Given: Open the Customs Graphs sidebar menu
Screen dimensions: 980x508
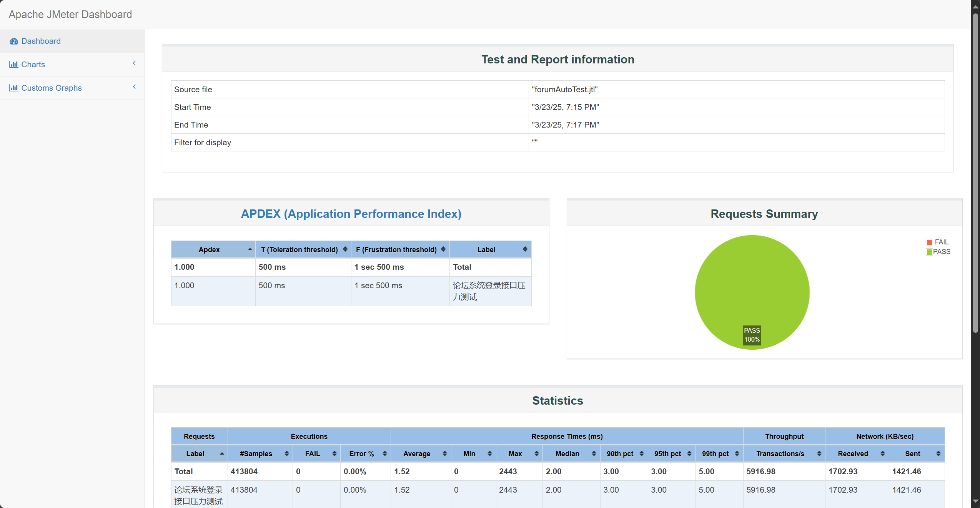Looking at the screenshot, I should 52,88.
